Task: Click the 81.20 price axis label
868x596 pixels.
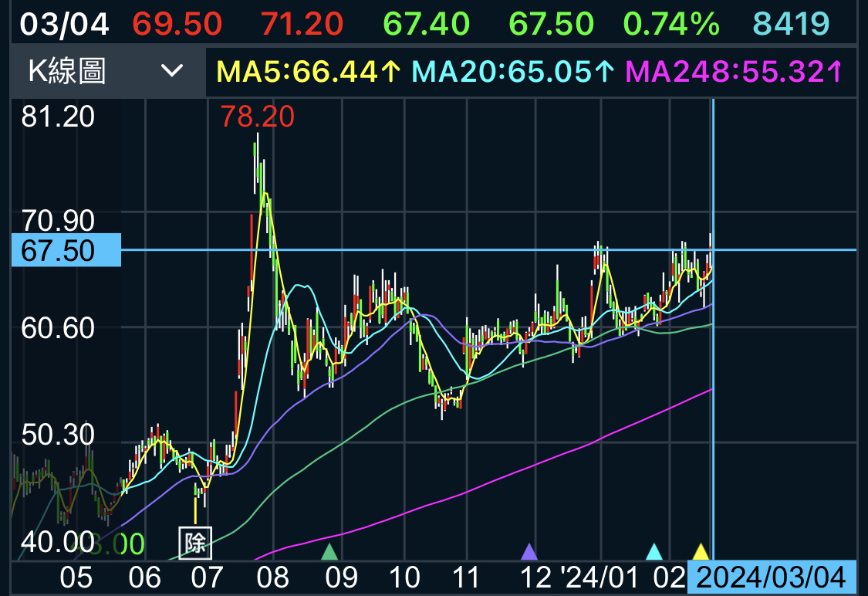Action: pos(59,117)
